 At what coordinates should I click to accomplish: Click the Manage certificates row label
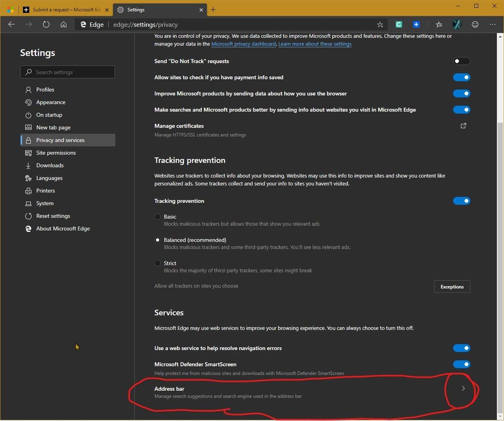[179, 126]
